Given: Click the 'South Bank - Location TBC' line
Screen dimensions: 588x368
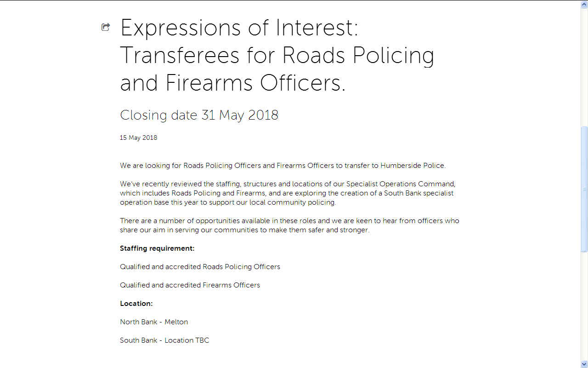Looking at the screenshot, I should pos(164,340).
